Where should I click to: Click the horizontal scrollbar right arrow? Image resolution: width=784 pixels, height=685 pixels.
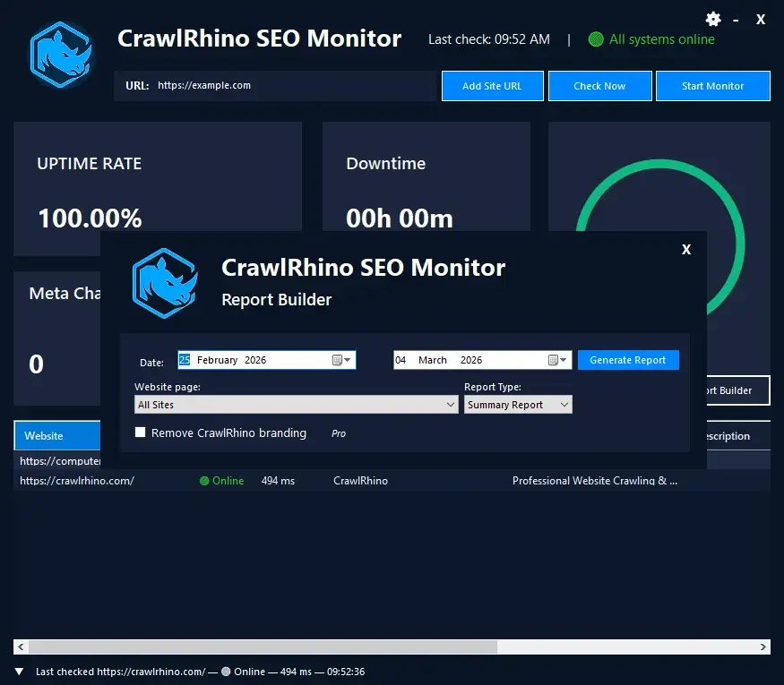[763, 646]
